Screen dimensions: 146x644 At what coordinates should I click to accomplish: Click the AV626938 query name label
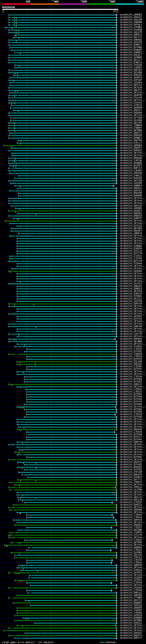[x=8, y=8]
